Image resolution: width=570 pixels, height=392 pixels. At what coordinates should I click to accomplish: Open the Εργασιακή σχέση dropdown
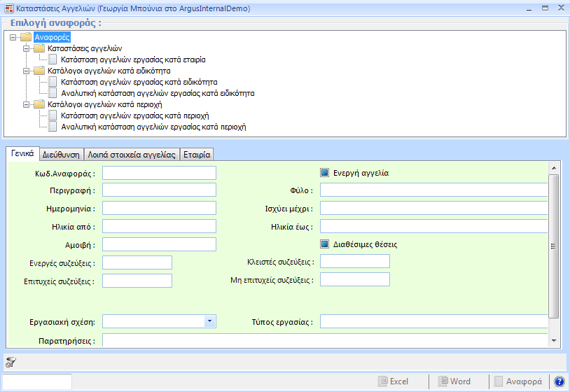(209, 321)
